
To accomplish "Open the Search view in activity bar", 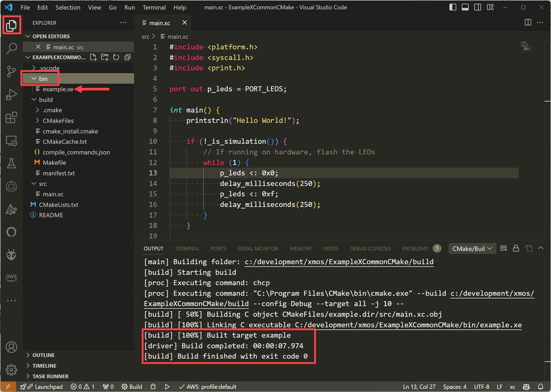I will coord(11,48).
